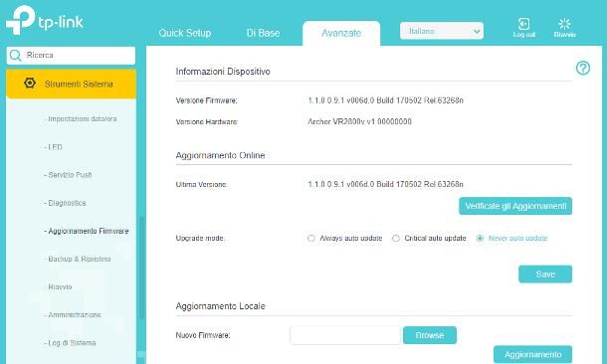Open the help question mark icon
The image size is (607, 364).
click(582, 68)
